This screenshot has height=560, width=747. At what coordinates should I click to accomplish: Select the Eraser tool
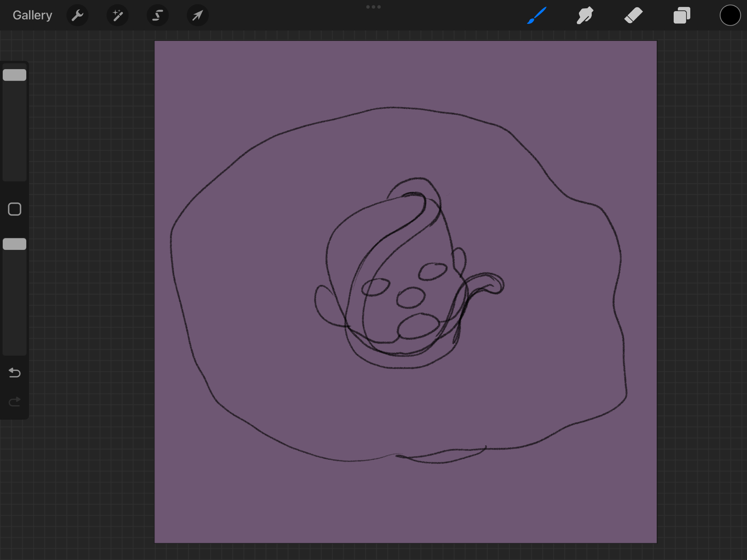[633, 15]
